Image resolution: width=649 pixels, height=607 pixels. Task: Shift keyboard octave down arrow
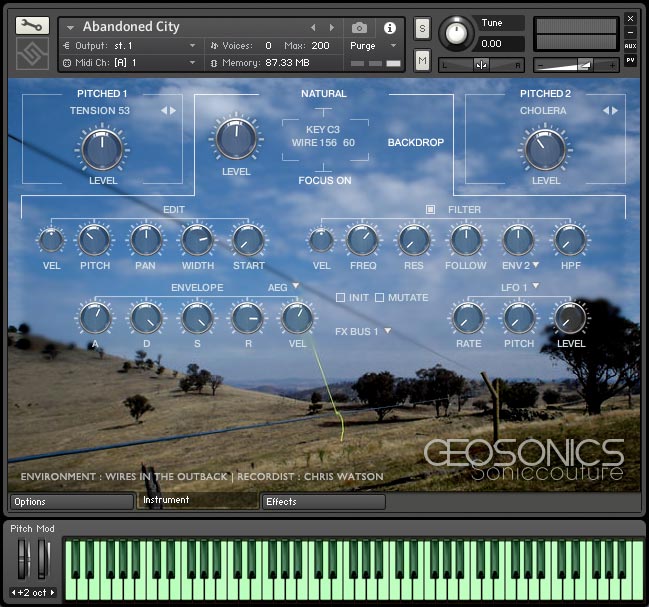click(13, 593)
